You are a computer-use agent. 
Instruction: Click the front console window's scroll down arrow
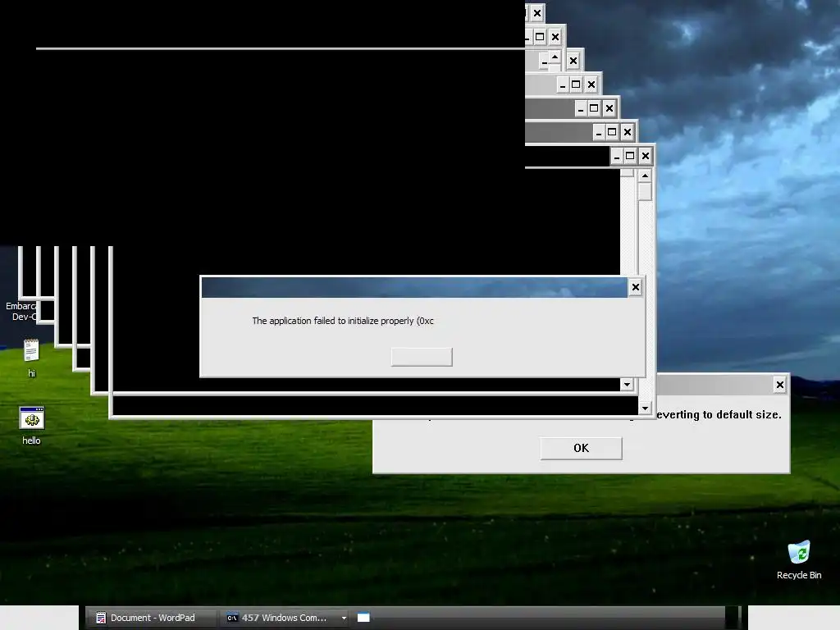pos(645,409)
